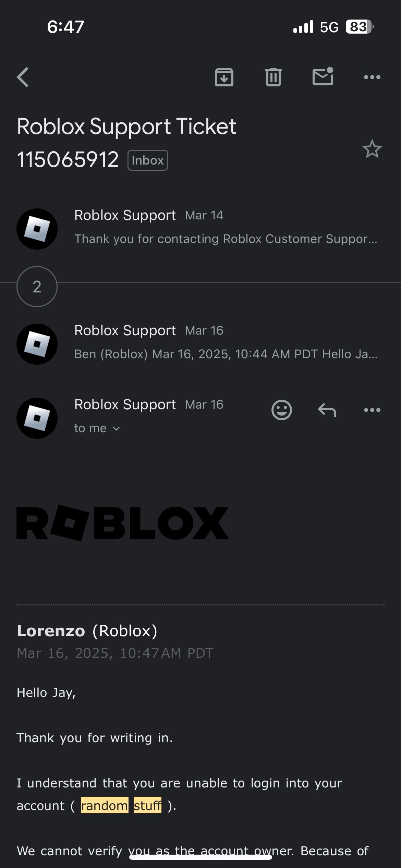Star the Roblox Support Ticket conversation

tap(372, 149)
